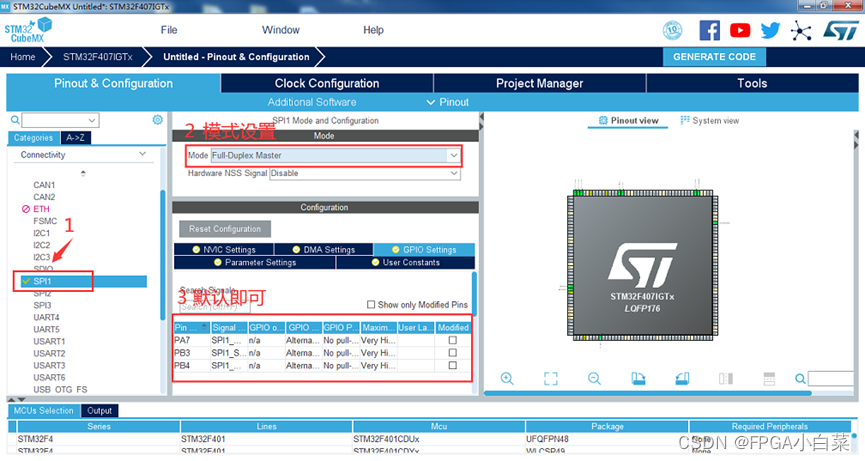Image resolution: width=865 pixels, height=461 pixels.
Task: Zoom out of the chip pinout
Action: point(594,378)
